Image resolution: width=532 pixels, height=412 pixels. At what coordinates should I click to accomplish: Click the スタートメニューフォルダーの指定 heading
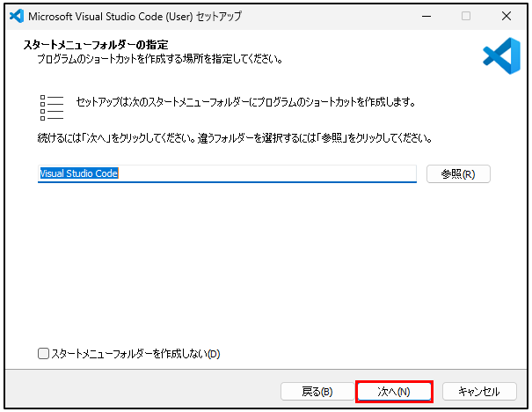(95, 44)
